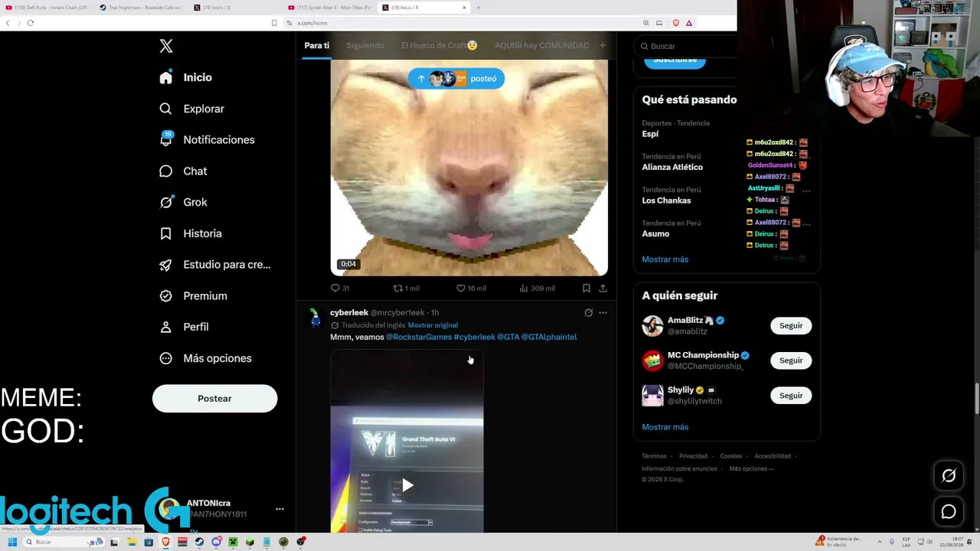
Task: Repost the cat video post
Action: 407,289
